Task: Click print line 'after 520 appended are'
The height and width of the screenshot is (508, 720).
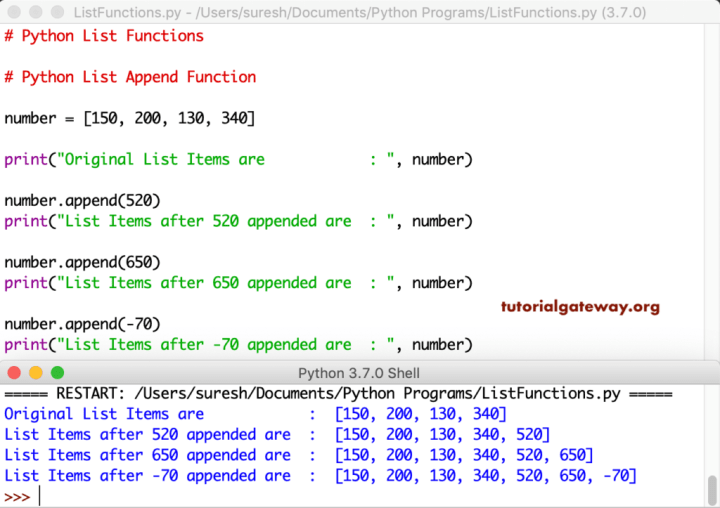Action: tap(238, 221)
